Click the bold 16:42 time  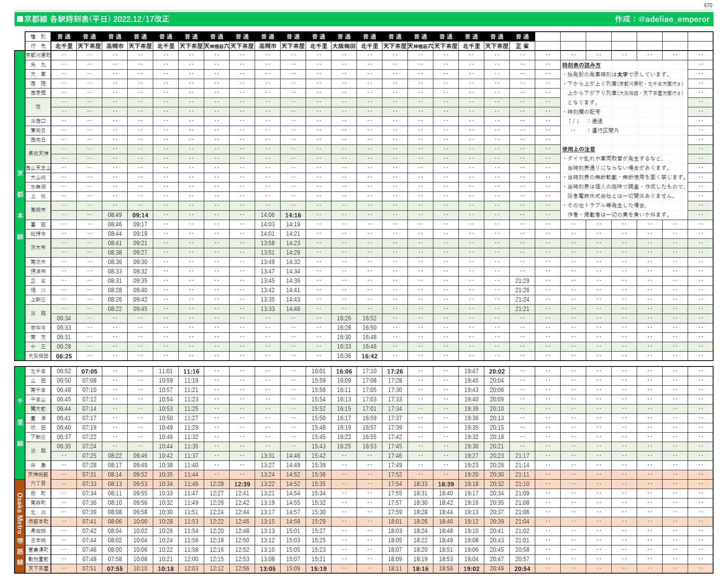click(369, 356)
